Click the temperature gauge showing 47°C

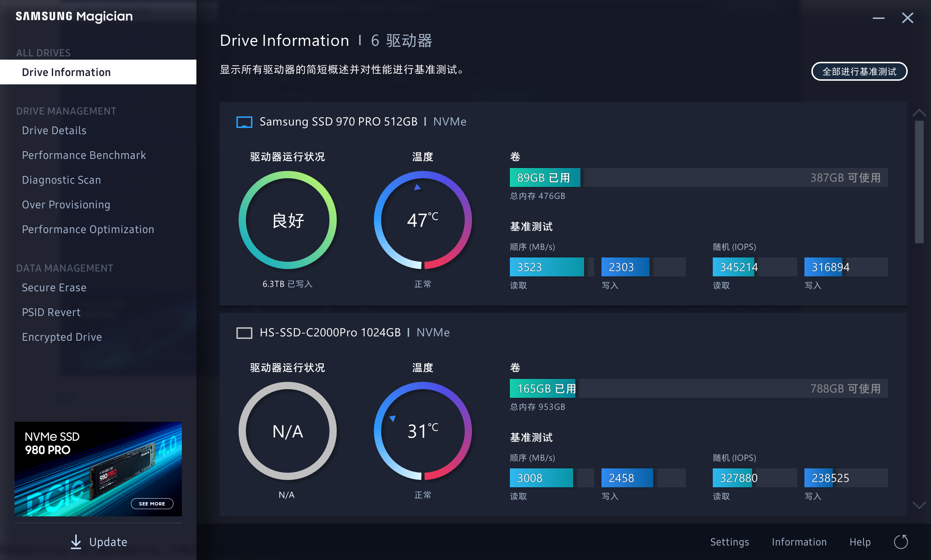point(423,220)
